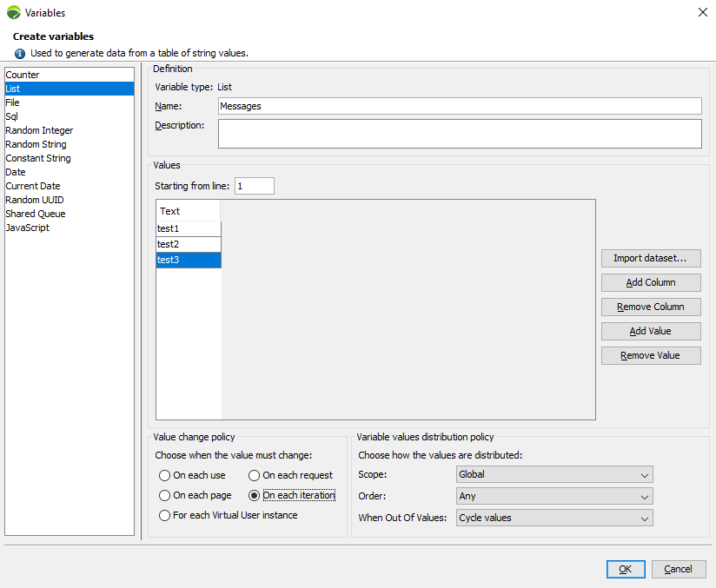Click the blue info icon under Create variables

point(20,53)
